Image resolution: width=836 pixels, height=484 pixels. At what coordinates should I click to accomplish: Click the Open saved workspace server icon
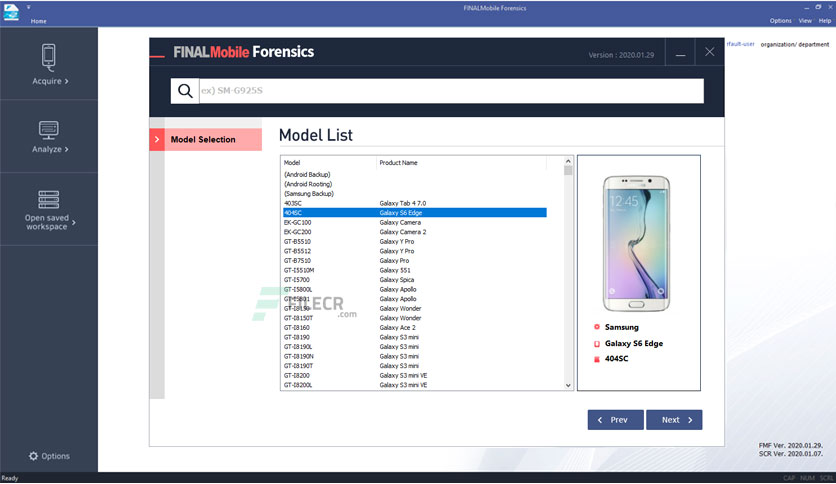(49, 199)
